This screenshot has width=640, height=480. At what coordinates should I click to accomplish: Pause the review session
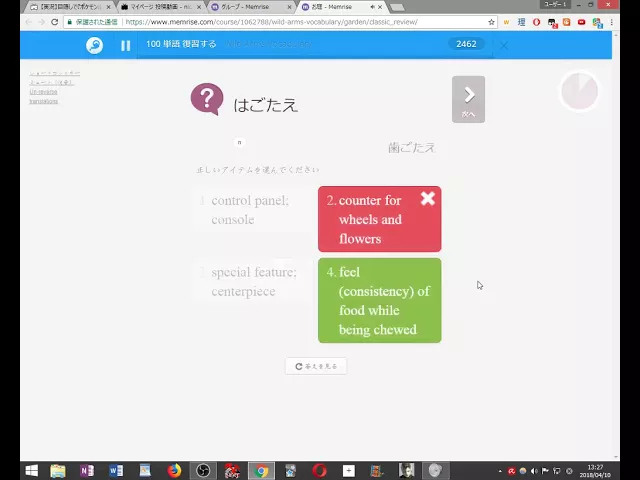[x=125, y=45]
